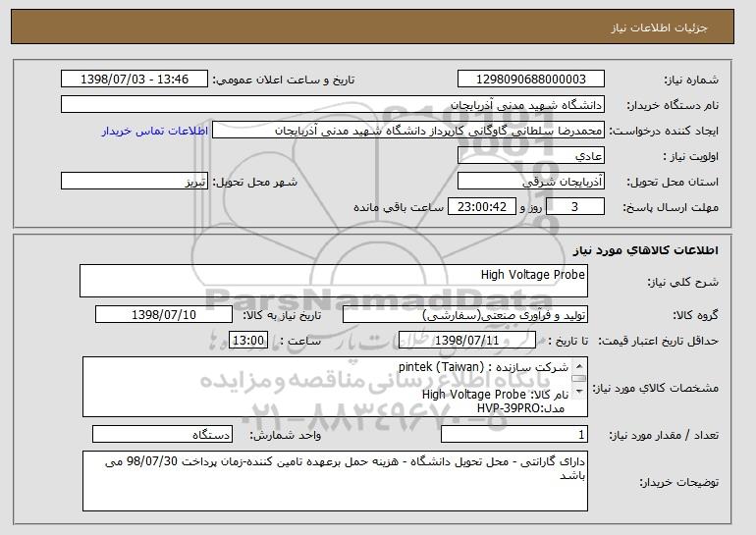The width and height of the screenshot is (756, 535).
Task: Click the public announcement date field 1398/07/03 - 13:46
Action: tap(135, 80)
